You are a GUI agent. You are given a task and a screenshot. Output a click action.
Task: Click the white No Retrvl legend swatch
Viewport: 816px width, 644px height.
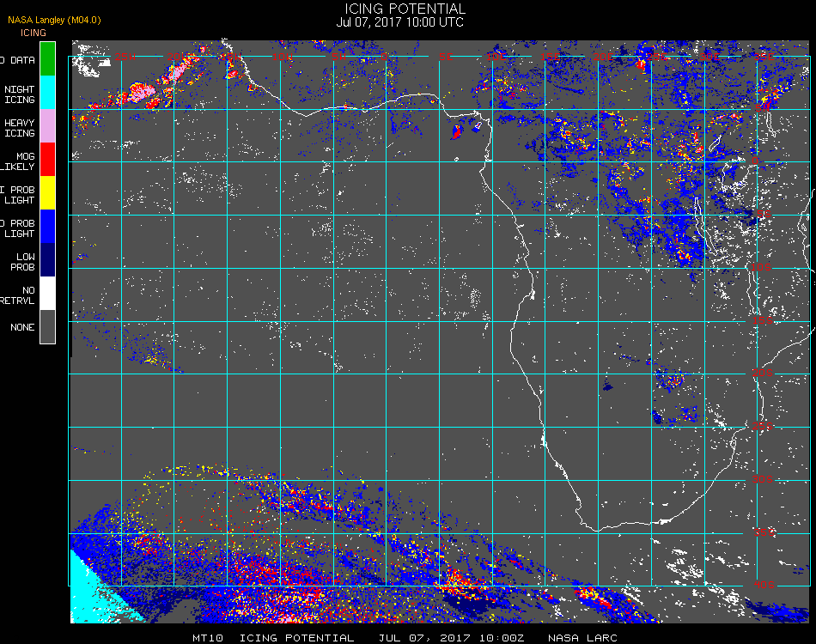click(x=47, y=294)
